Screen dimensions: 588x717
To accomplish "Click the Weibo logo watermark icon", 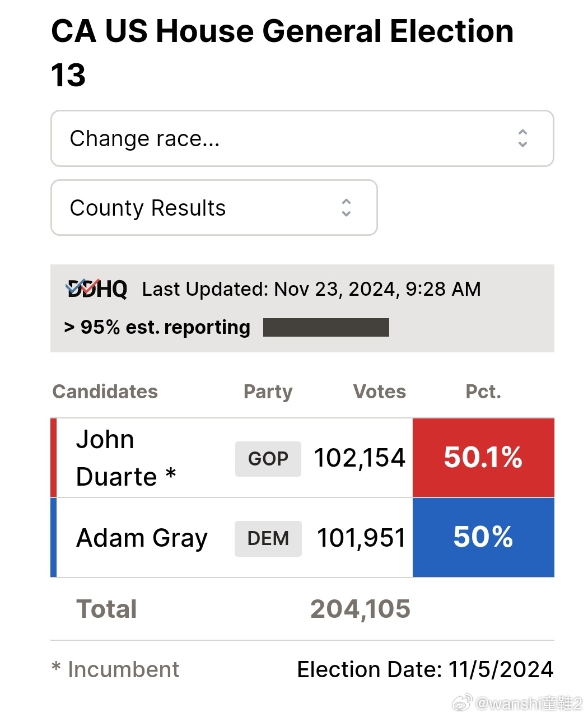I will (x=462, y=702).
